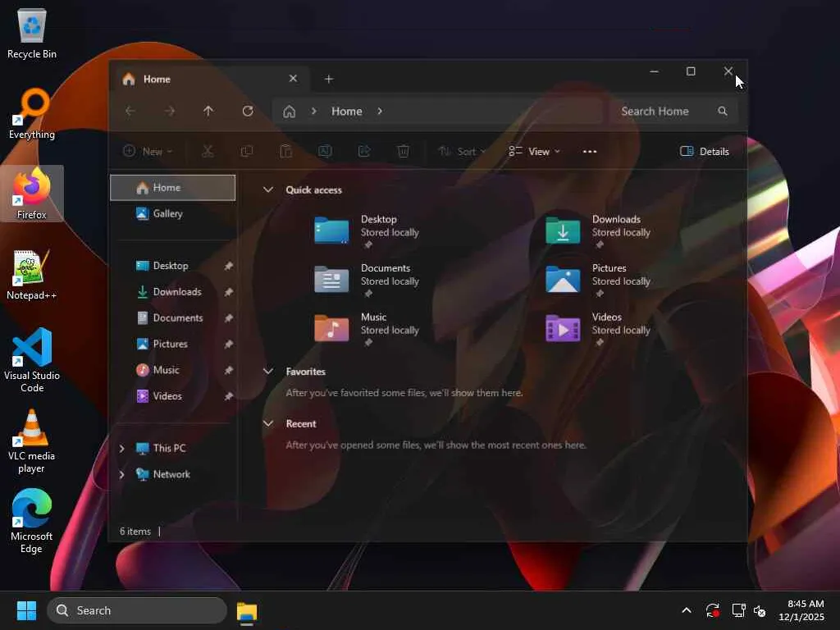The width and height of the screenshot is (840, 630).
Task: Click the Search Home input field
Action: (673, 111)
